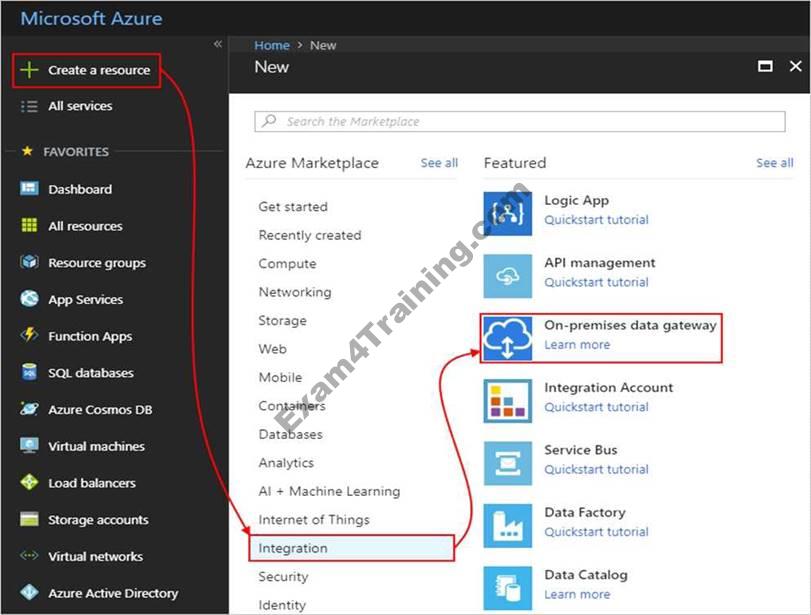Select the Web category
This screenshot has width=811, height=615.
tap(273, 349)
